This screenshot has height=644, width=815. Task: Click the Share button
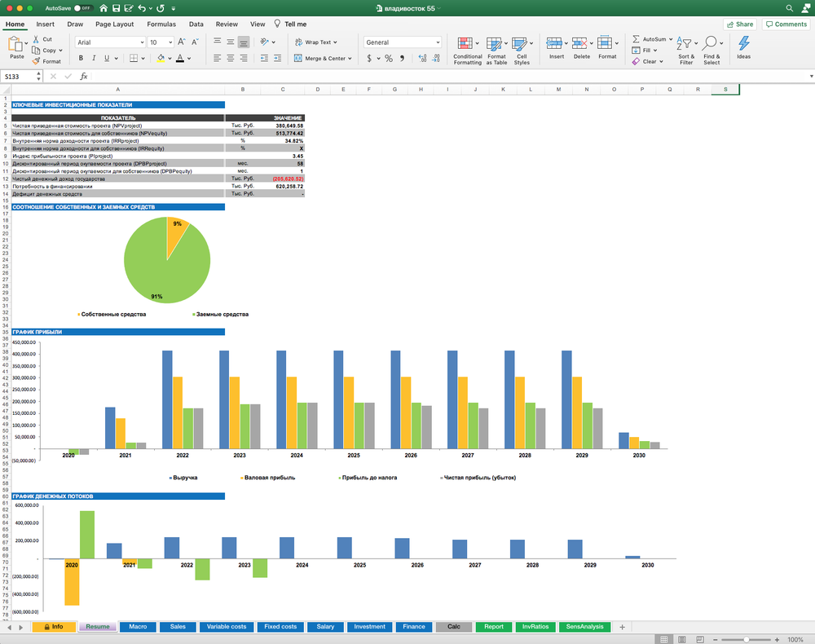[x=740, y=24]
